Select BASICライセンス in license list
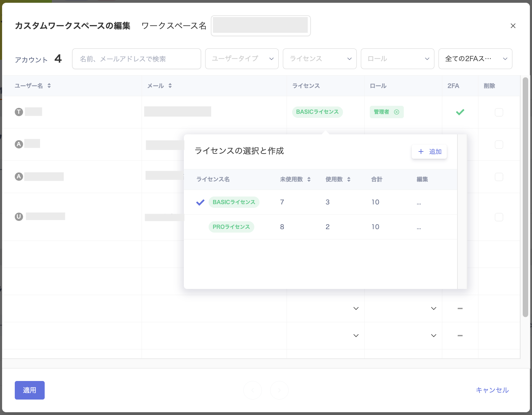 point(234,202)
